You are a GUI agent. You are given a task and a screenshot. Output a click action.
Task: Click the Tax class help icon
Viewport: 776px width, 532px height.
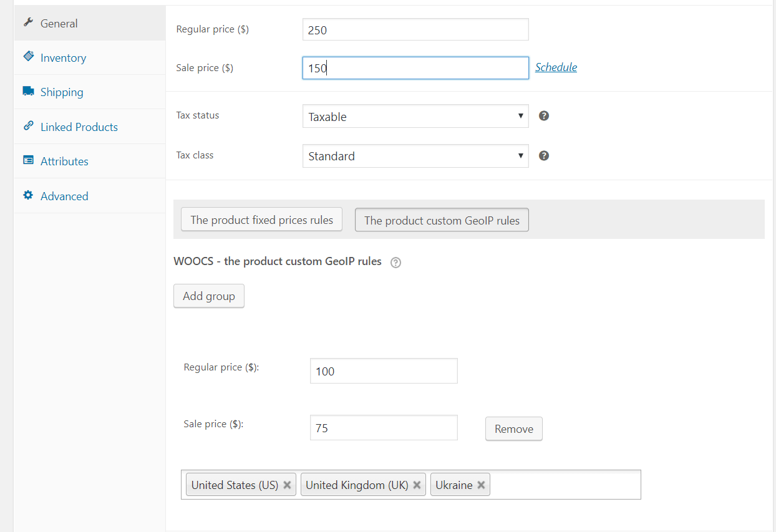(x=544, y=156)
